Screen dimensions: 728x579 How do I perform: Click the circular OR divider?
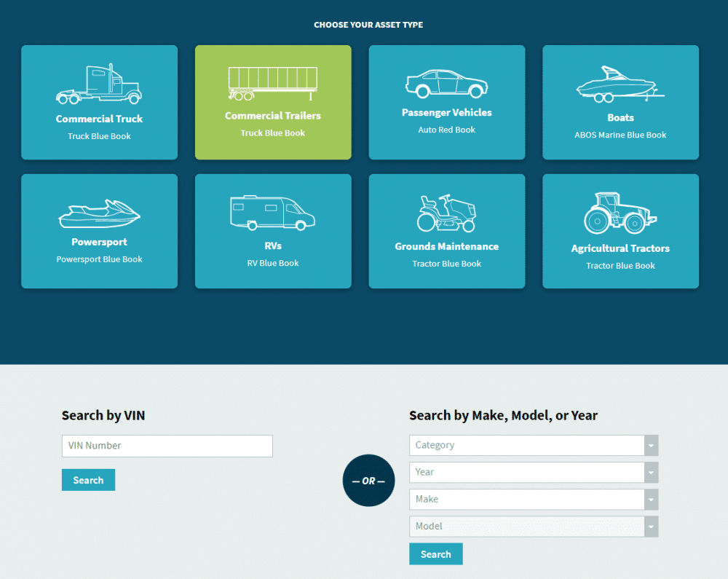click(x=368, y=481)
